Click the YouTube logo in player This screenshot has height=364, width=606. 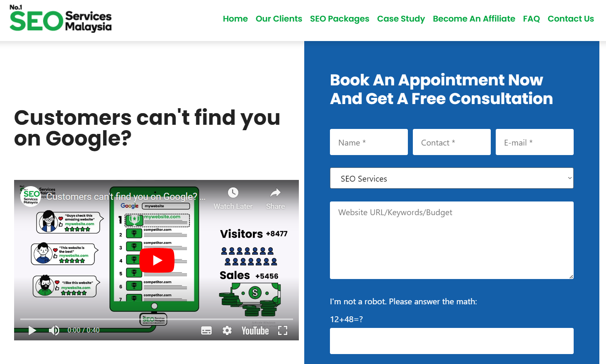255,330
